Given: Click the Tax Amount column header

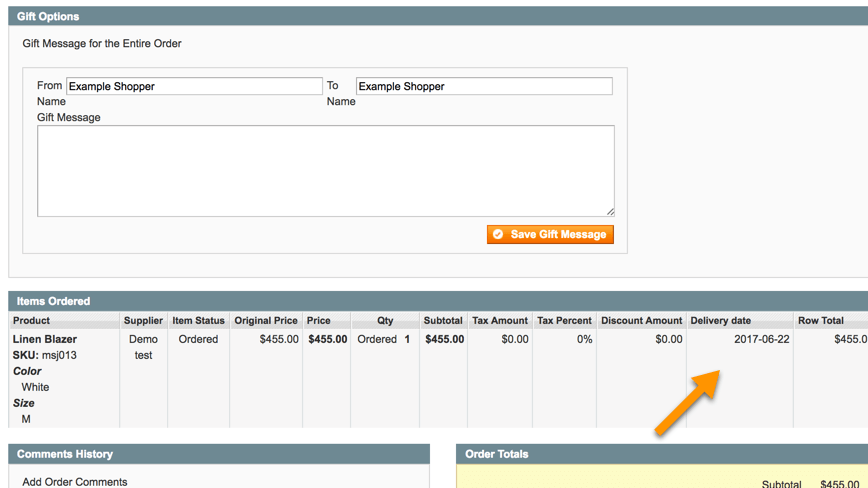Looking at the screenshot, I should click(500, 321).
